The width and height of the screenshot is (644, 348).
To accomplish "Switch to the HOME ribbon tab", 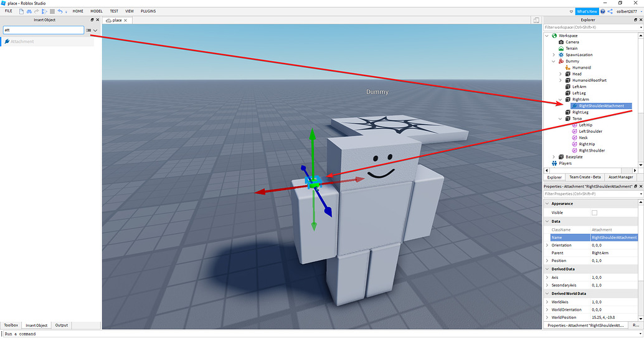I will [78, 11].
